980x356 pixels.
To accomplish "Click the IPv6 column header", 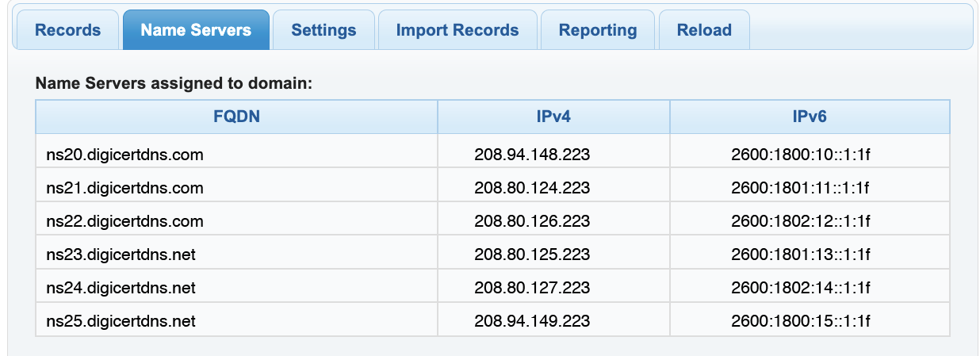I will tap(810, 117).
